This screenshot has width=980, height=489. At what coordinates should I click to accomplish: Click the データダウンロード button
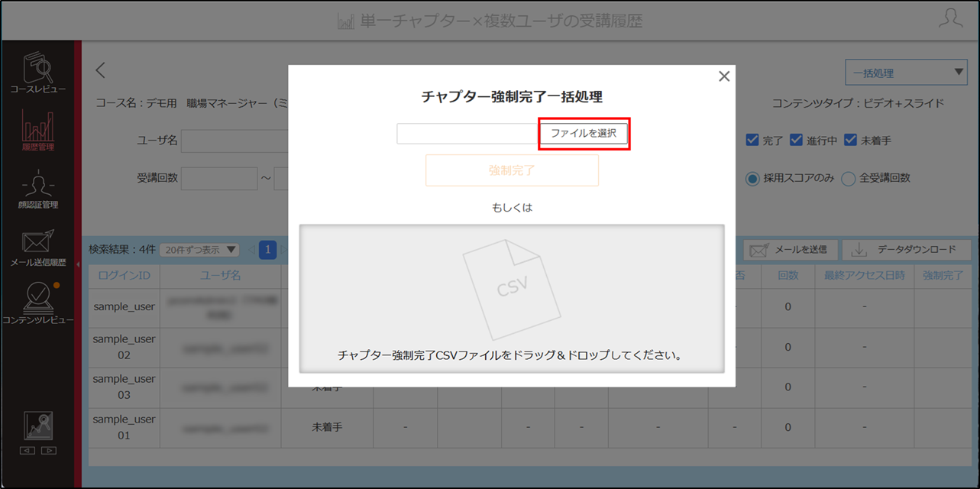click(906, 250)
